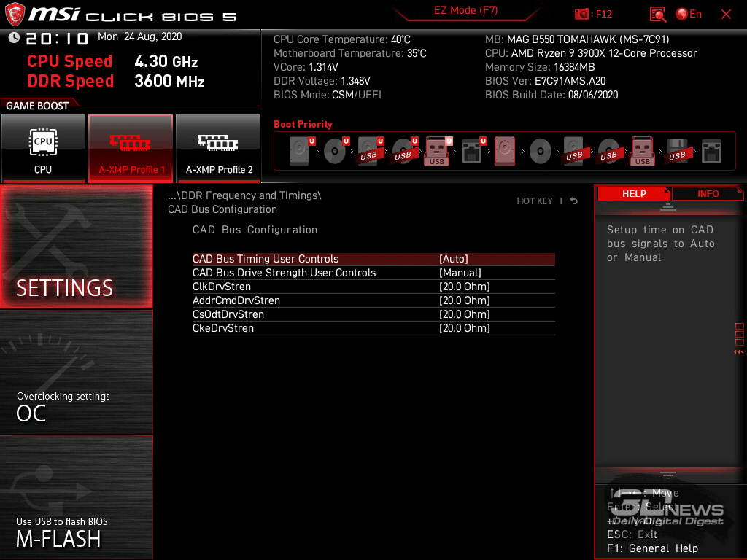
Task: Click the clock icon beside the time
Action: tap(14, 38)
